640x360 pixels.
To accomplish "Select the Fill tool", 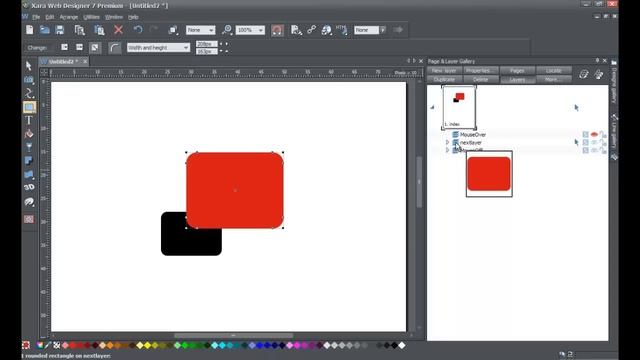I will click(x=29, y=133).
